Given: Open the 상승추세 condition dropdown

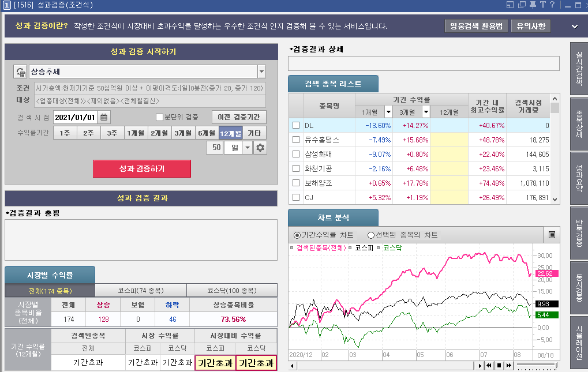Looking at the screenshot, I should click(262, 72).
